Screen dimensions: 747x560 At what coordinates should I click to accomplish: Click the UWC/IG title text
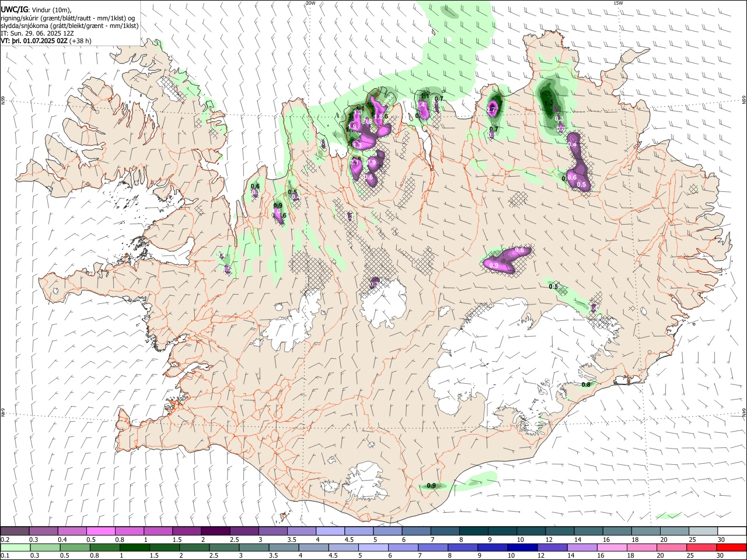pos(14,10)
